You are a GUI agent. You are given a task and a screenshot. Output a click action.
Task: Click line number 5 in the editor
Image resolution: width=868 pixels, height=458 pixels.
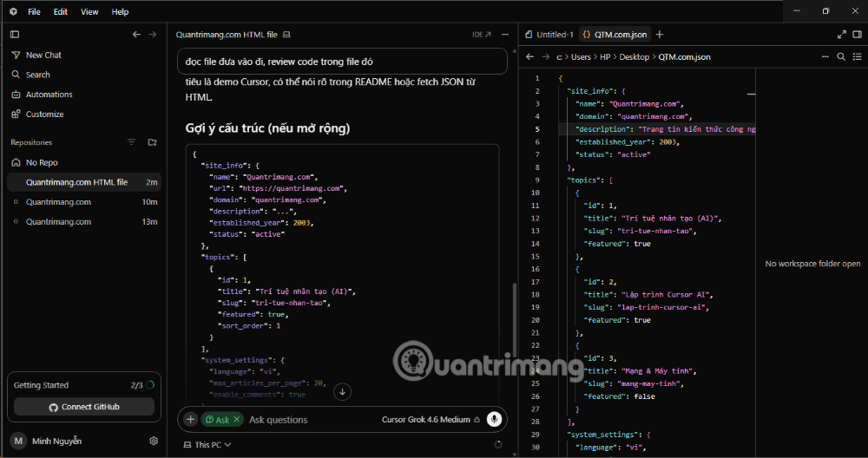(537, 129)
